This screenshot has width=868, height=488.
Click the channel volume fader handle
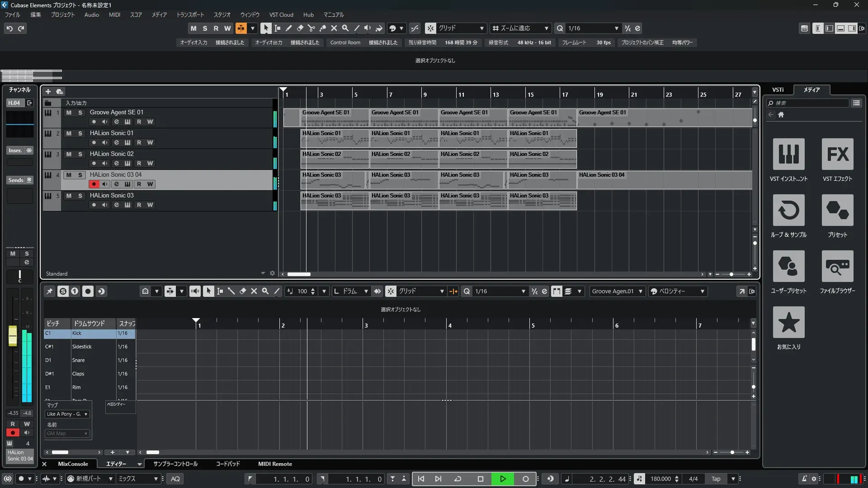pos(13,336)
